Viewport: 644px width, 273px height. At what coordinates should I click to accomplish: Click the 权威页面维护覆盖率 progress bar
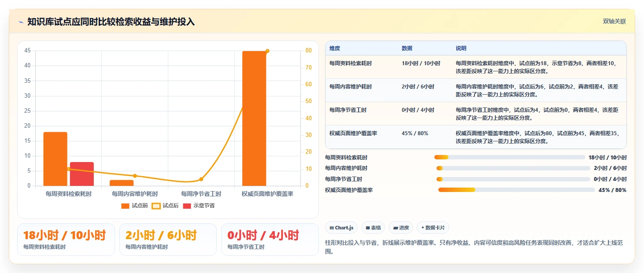517,190
